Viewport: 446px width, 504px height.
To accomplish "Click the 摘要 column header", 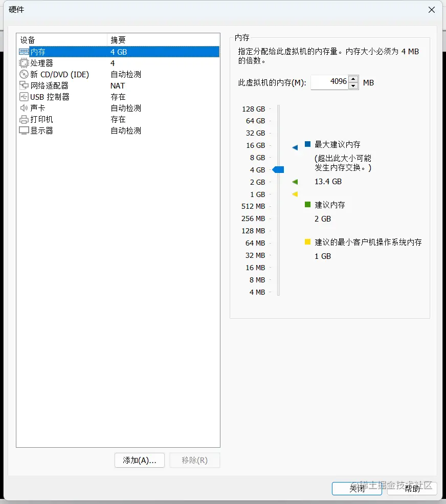I will pyautogui.click(x=163, y=40).
